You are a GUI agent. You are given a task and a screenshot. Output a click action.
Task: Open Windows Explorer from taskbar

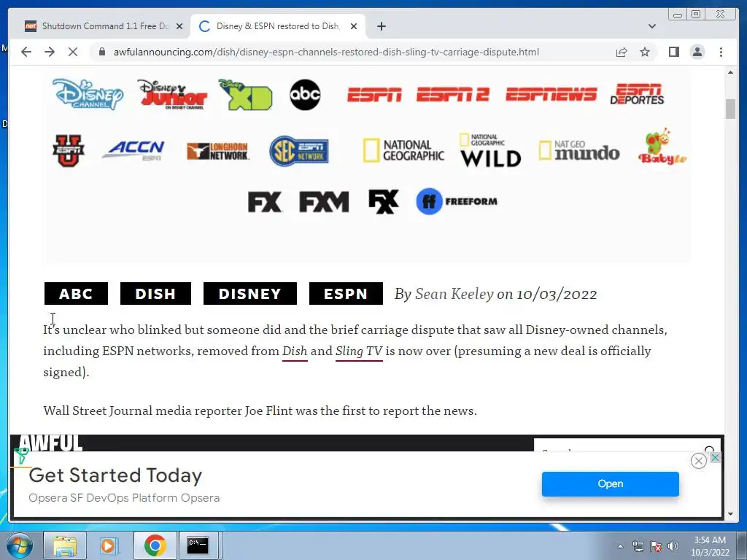[x=65, y=545]
